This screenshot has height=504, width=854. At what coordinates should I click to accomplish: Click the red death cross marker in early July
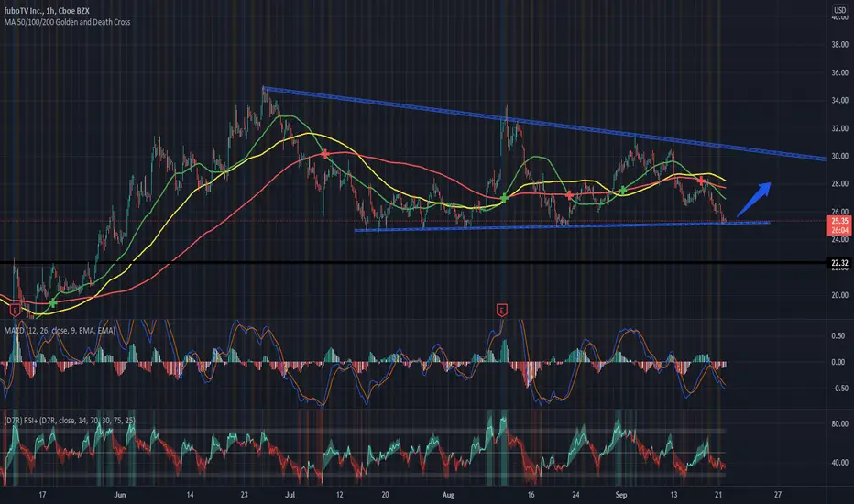(324, 154)
